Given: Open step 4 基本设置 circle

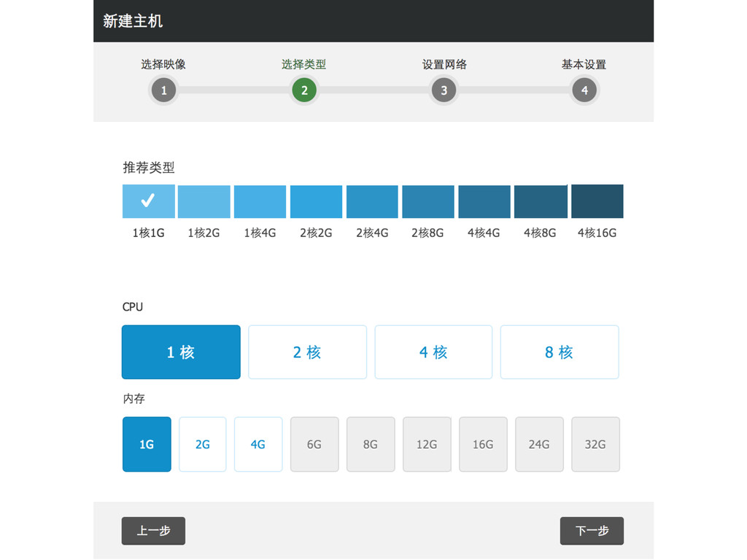Looking at the screenshot, I should point(584,90).
